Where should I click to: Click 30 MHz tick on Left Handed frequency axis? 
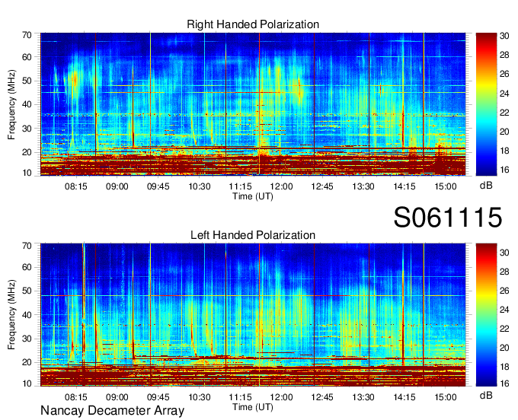tap(27, 339)
